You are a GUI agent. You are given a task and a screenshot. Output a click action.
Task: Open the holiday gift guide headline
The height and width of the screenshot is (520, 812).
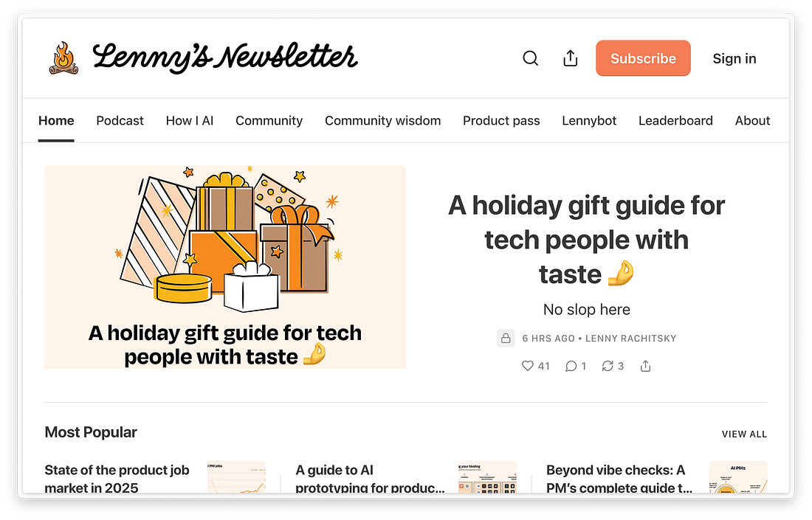pos(586,240)
